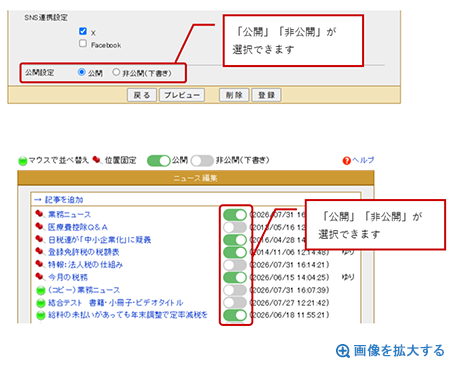Open 日税連が「中小企業化」に疑義 article
Screen dimensions: 450x365
[100, 240]
